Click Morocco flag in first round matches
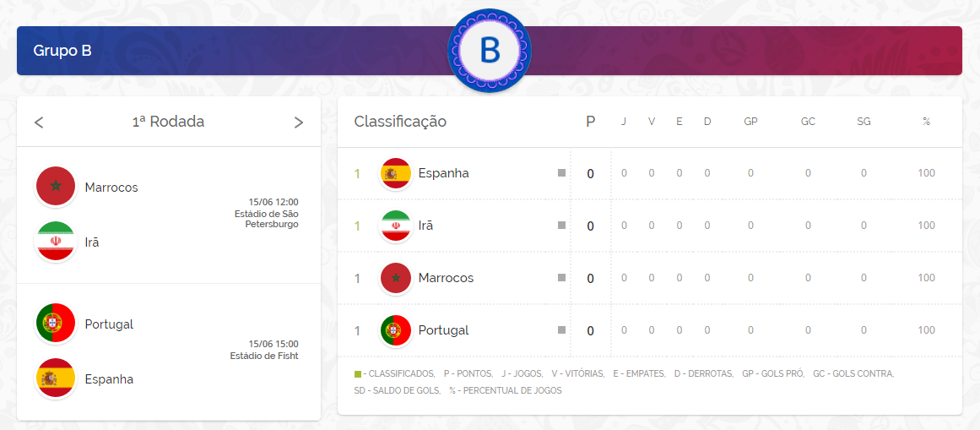 pyautogui.click(x=56, y=187)
